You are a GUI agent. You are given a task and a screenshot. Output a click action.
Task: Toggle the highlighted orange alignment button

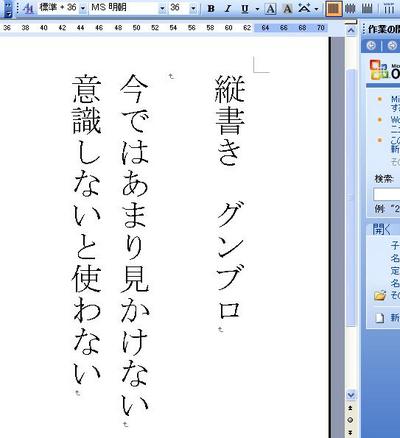pyautogui.click(x=334, y=8)
